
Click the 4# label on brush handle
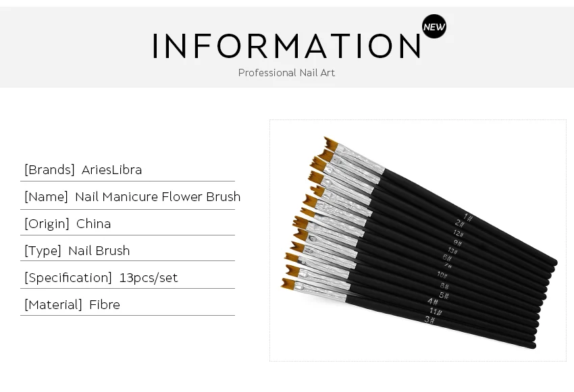[433, 302]
